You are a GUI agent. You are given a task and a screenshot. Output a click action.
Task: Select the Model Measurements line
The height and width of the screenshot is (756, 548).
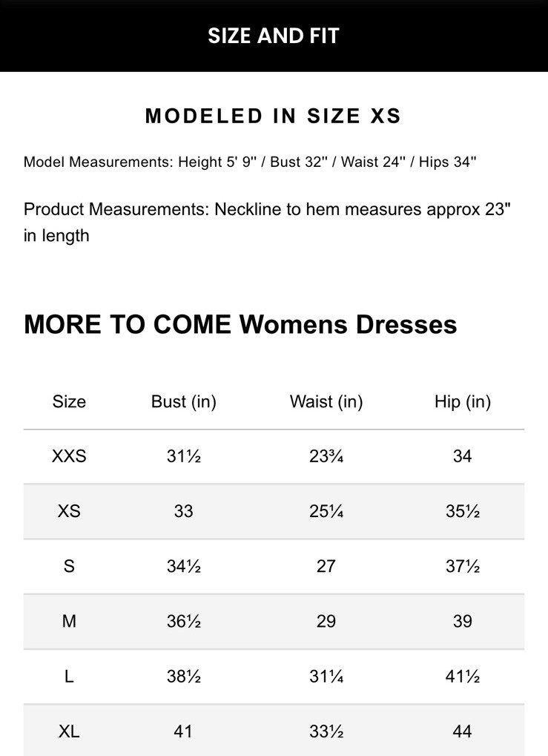[x=249, y=162]
